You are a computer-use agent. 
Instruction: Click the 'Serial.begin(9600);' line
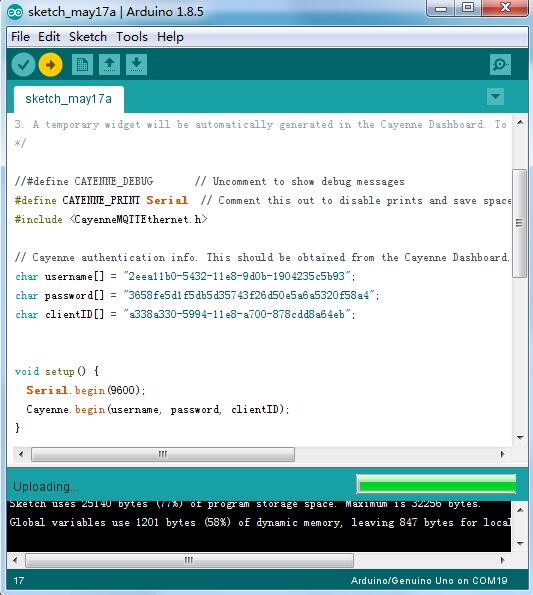coord(86,390)
